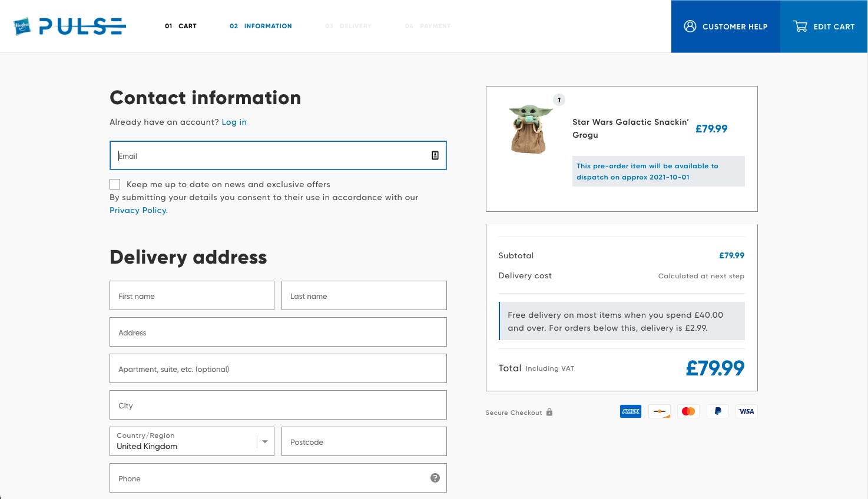
Task: Click the Edit Cart shopping cart icon
Action: coord(800,26)
